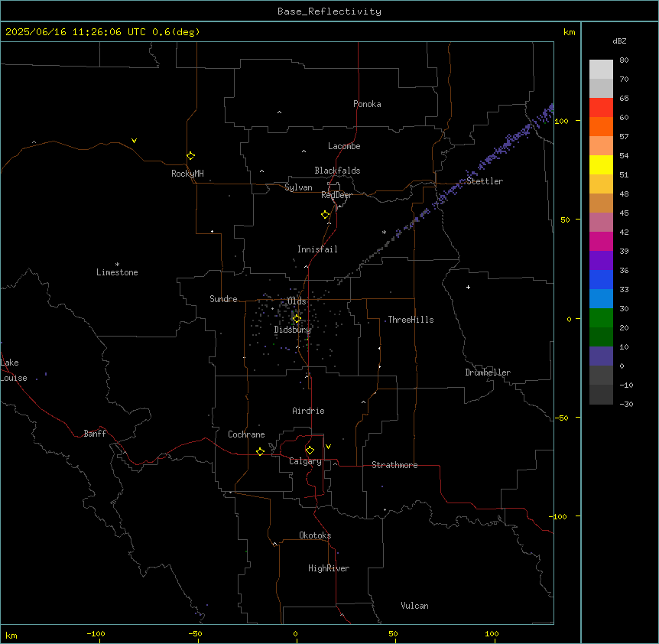This screenshot has width=659, height=644.
Task: Click the purple swatch between 39 and 36
Action: [601, 261]
